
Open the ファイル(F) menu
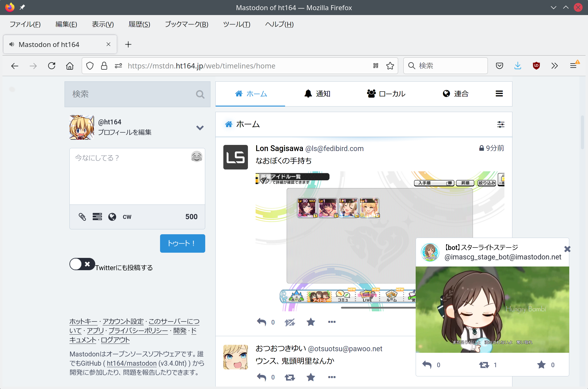click(x=25, y=24)
